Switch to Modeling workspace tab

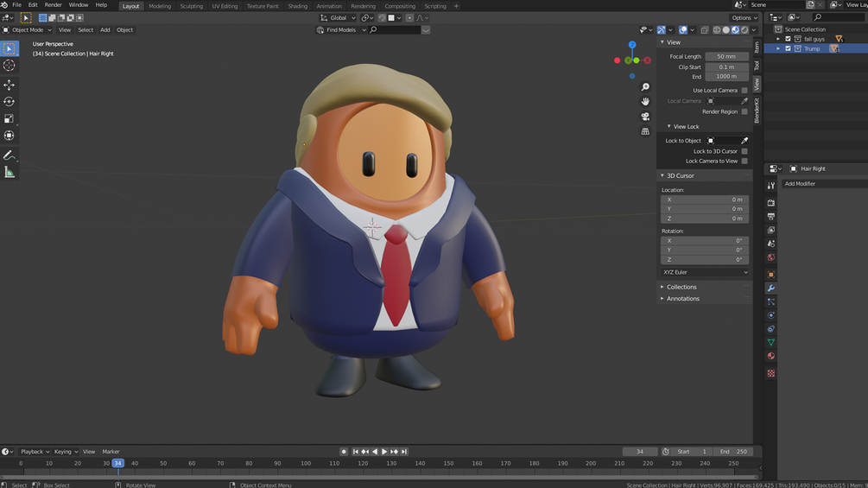[160, 6]
